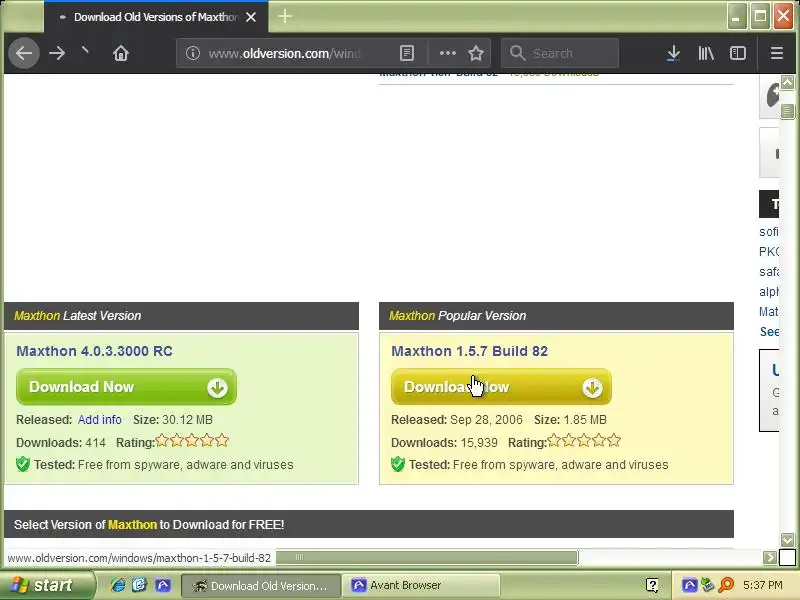This screenshot has height=600, width=800.
Task: Launch Internet Explorer from quick launch
Action: [118, 585]
